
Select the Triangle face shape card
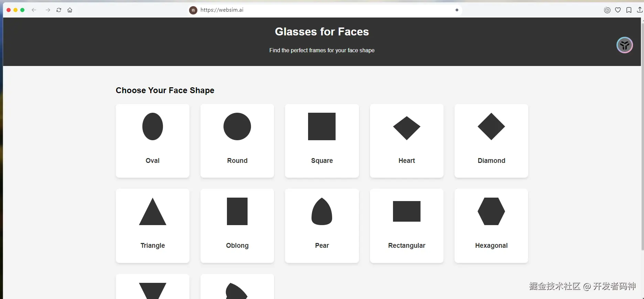(153, 225)
